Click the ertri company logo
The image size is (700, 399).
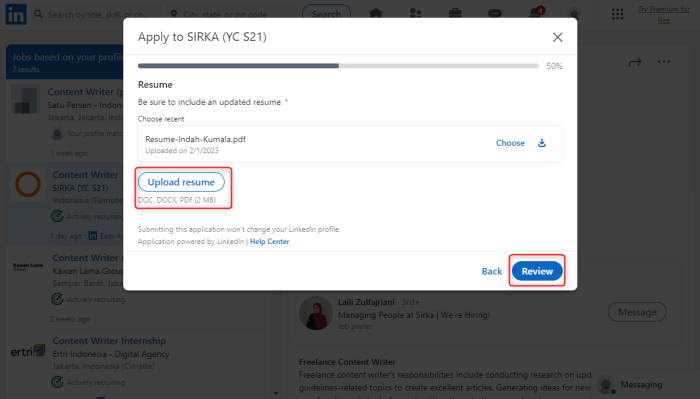point(28,351)
